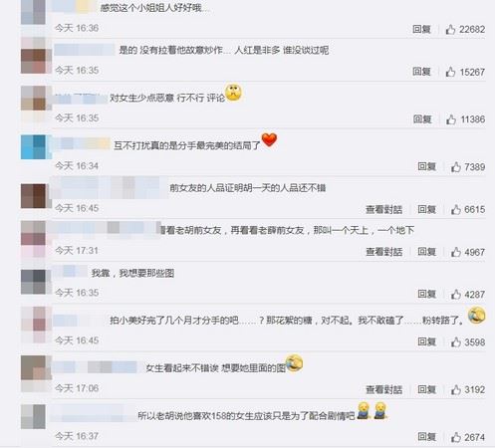
Task: Click the blurred username on the 16:35 炒作 comment
Action: [85, 50]
